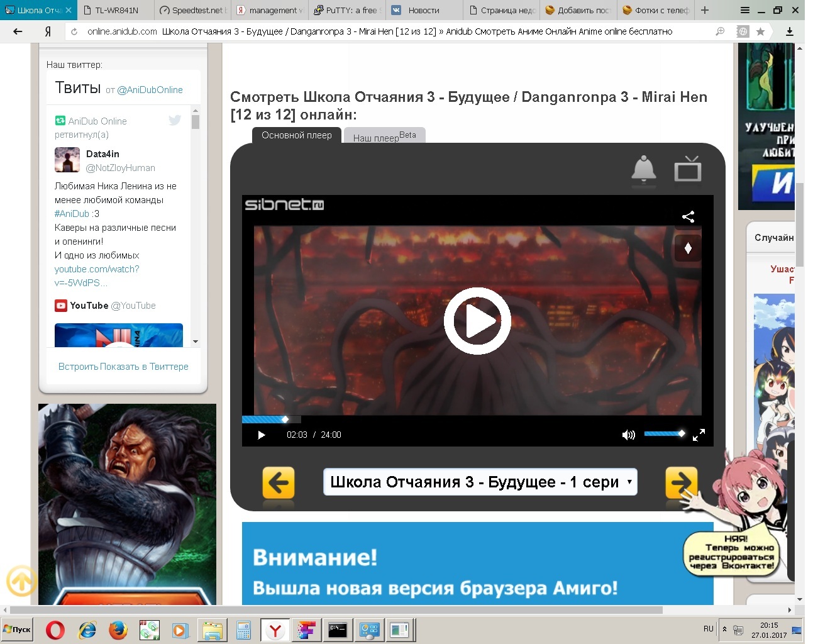Click the scroll-to-top arrow circle icon
The width and height of the screenshot is (835, 644).
pyautogui.click(x=22, y=580)
